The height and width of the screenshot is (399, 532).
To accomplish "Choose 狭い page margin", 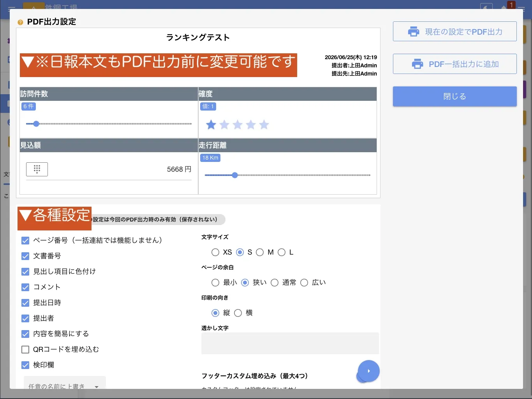I will 245,283.
